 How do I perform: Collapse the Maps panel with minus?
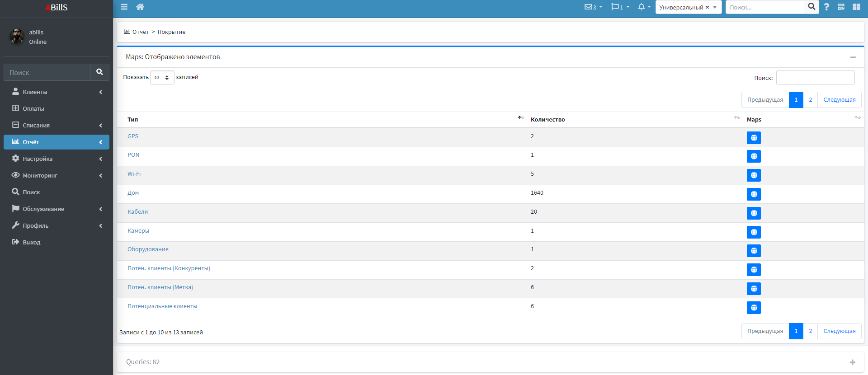tap(853, 57)
